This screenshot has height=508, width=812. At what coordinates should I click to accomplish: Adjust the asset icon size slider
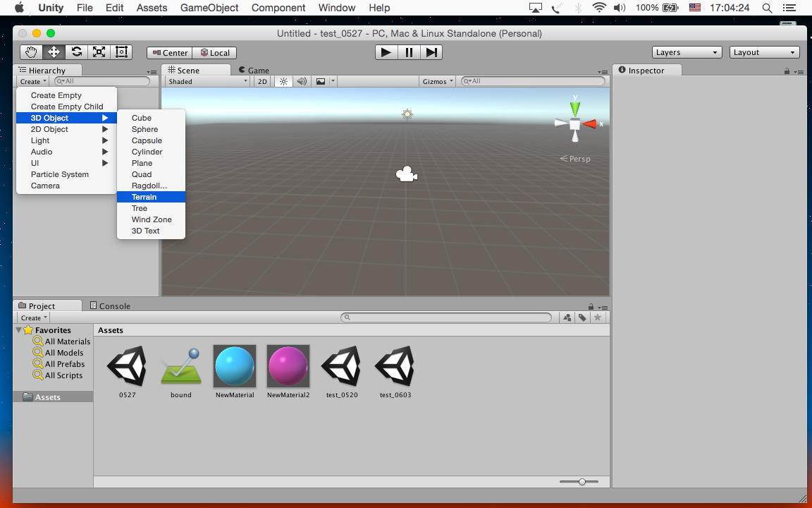click(x=582, y=482)
